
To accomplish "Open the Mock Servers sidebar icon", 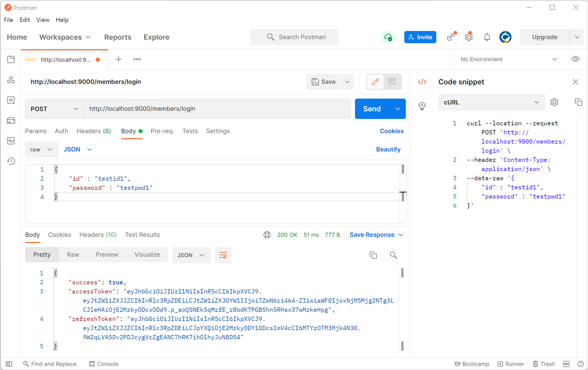I will pyautogui.click(x=11, y=120).
